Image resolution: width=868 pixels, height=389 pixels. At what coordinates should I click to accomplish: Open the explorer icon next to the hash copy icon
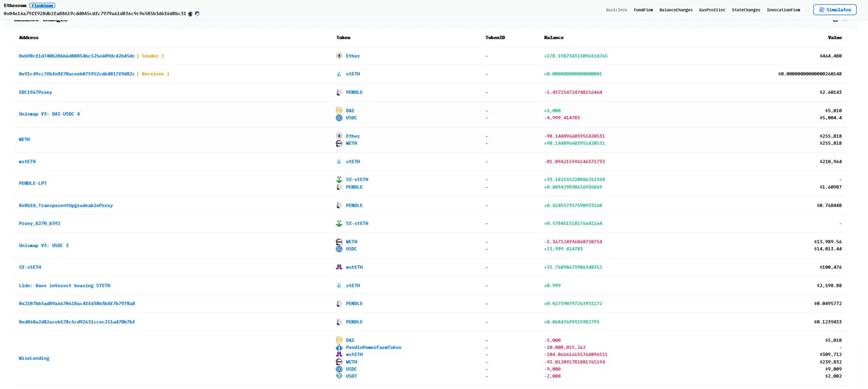click(197, 14)
